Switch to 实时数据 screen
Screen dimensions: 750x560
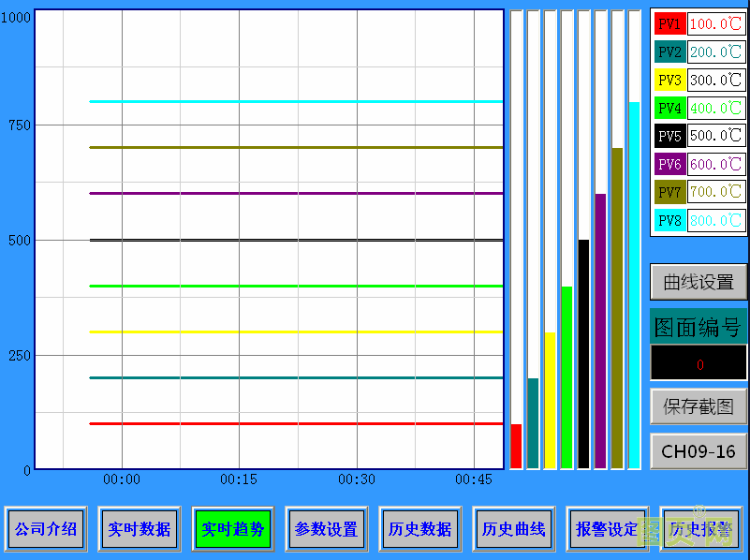[140, 529]
